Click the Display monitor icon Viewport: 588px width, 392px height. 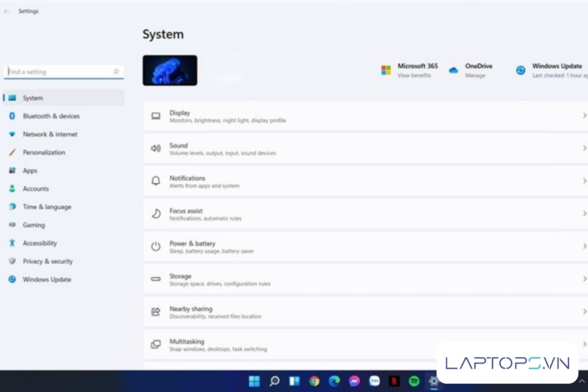click(156, 116)
